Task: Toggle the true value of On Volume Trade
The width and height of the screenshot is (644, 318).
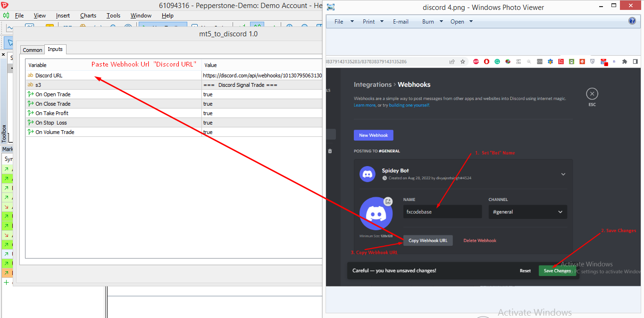Action: point(208,132)
